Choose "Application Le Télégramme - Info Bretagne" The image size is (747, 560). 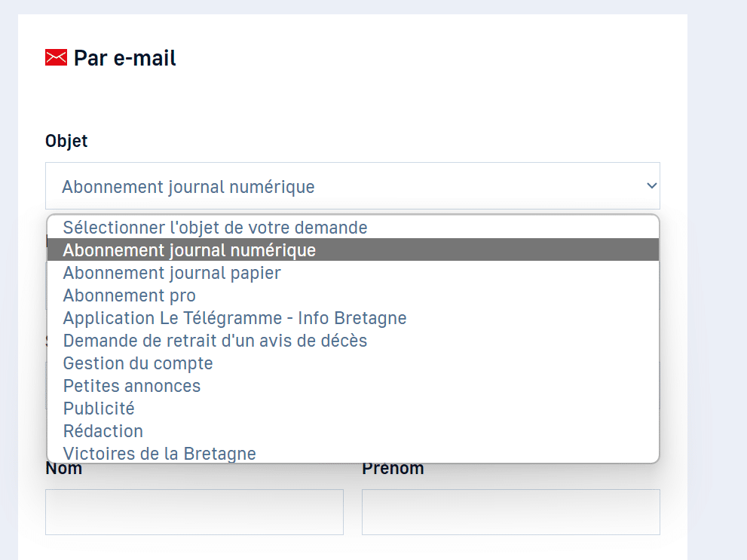coord(234,318)
